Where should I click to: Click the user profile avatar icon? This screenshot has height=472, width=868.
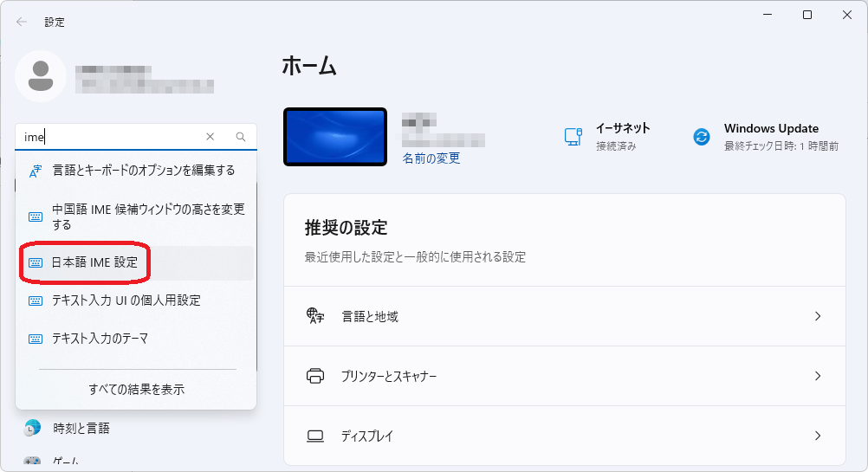pos(40,76)
